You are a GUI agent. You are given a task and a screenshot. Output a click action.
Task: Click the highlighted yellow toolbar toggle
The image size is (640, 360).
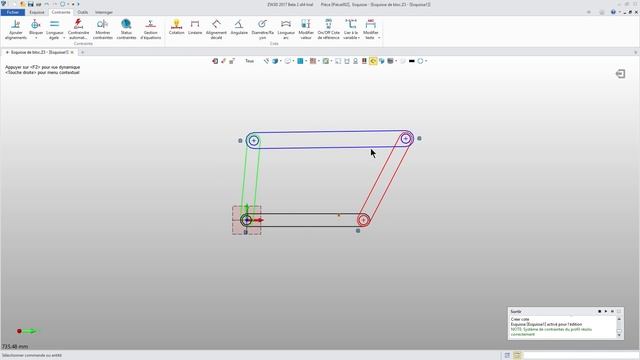(x=373, y=61)
